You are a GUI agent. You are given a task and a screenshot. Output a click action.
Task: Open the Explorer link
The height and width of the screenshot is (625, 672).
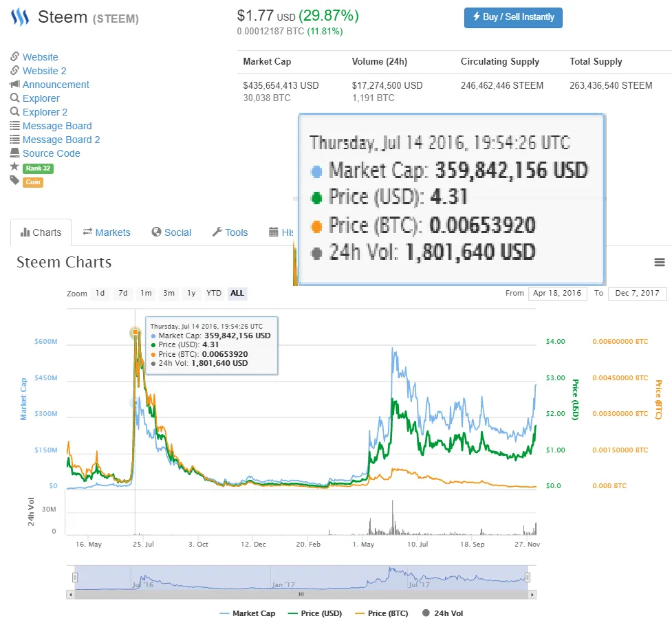coord(41,98)
